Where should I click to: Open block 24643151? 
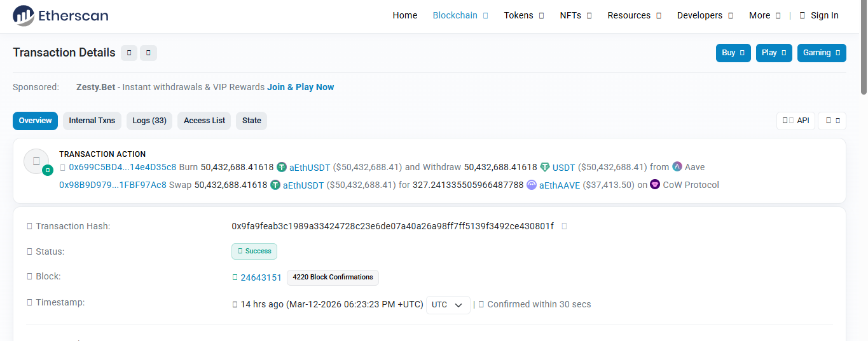point(261,277)
